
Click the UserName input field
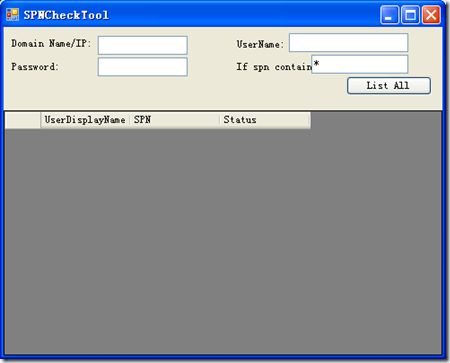(348, 43)
